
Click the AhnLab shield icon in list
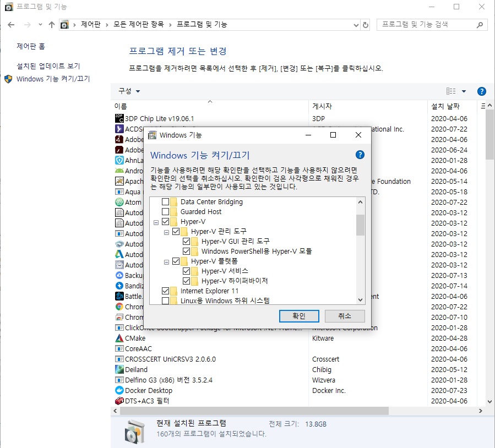(x=119, y=160)
